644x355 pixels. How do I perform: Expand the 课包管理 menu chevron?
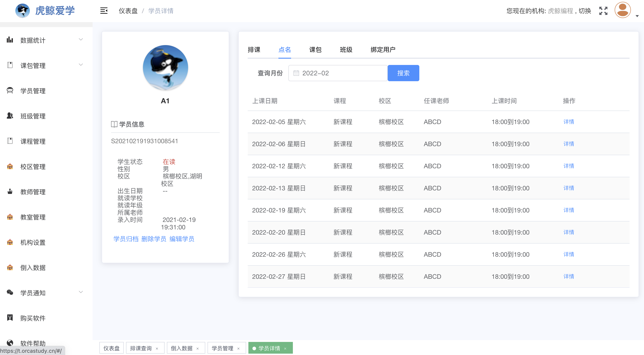click(81, 65)
